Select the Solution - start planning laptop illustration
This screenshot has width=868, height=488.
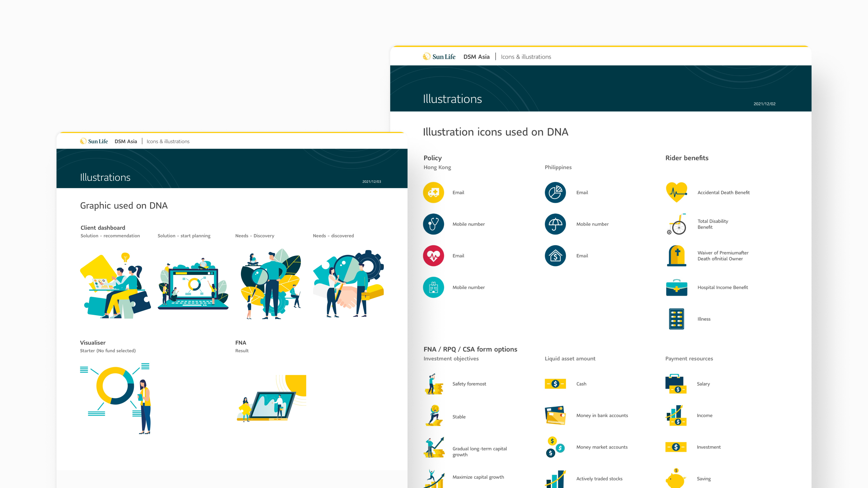click(x=193, y=284)
